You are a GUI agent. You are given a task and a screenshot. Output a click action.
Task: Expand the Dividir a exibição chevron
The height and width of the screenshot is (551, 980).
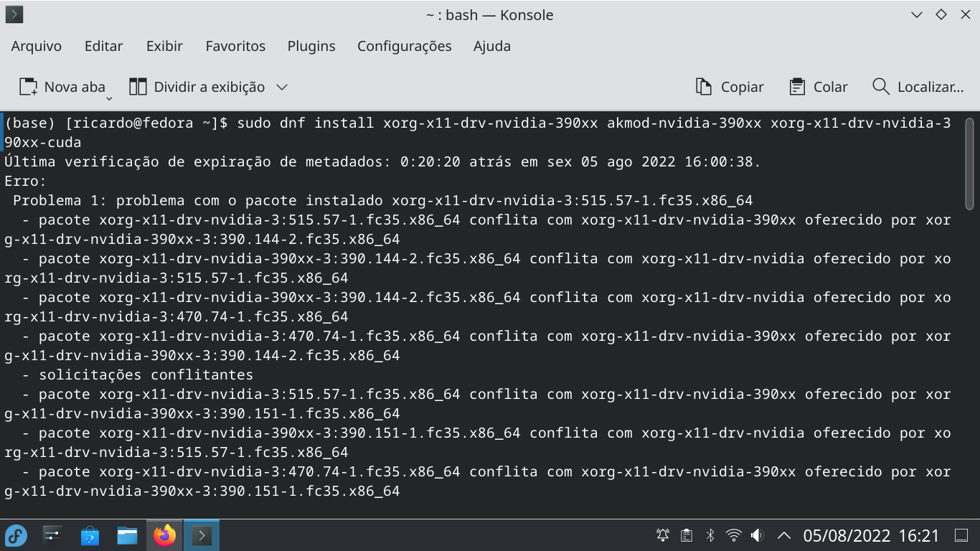282,87
